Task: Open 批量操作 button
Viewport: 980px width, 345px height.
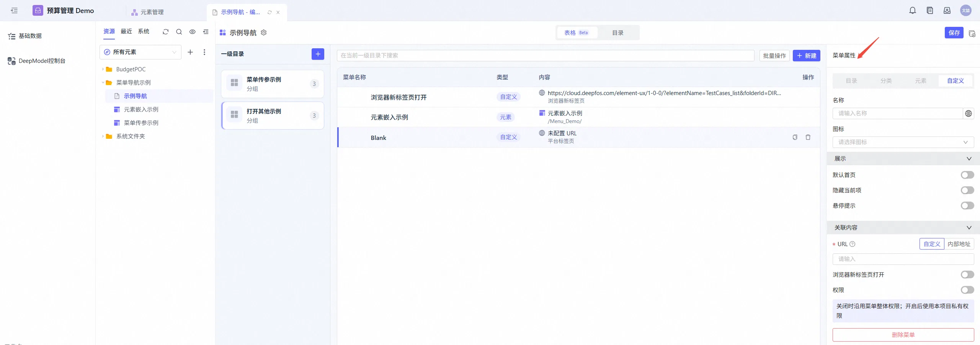Action: (774, 56)
